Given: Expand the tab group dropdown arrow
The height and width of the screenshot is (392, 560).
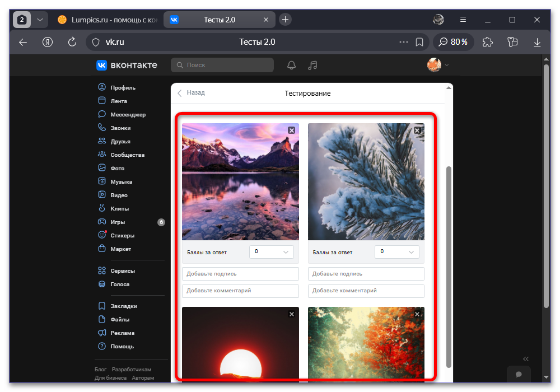Looking at the screenshot, I should click(x=40, y=20).
